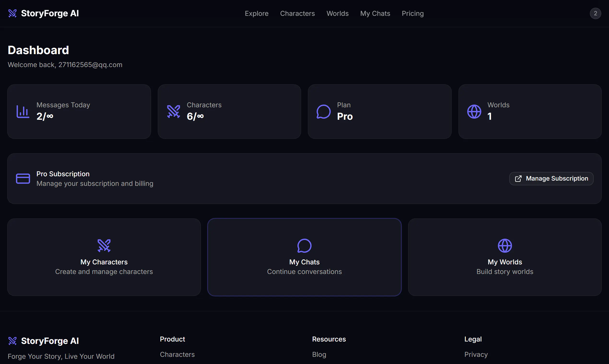Click the globe icon on My Worlds card

click(505, 245)
